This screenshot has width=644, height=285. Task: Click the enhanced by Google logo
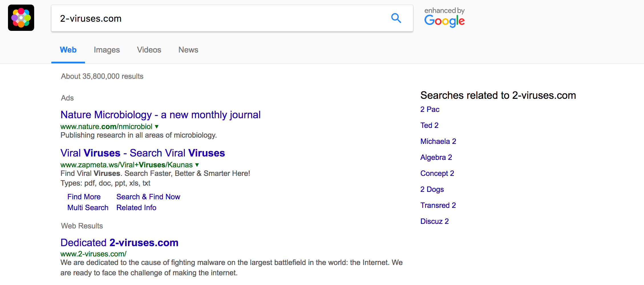click(x=444, y=18)
